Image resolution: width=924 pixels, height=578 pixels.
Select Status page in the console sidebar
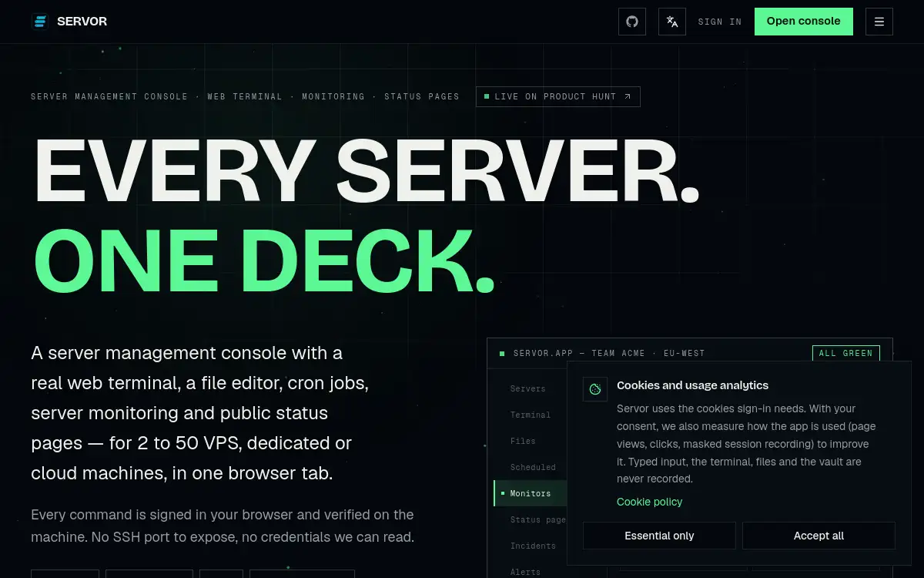537,519
